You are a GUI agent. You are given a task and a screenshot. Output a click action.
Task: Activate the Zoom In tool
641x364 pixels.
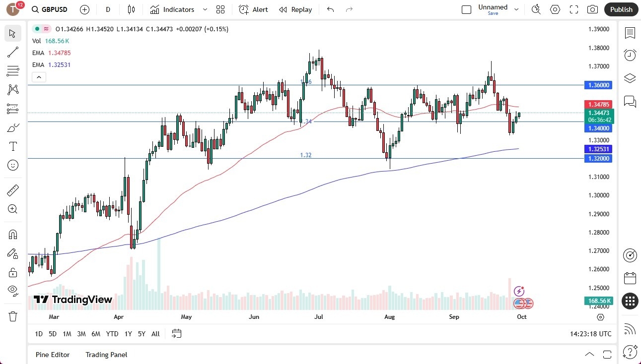click(x=12, y=209)
